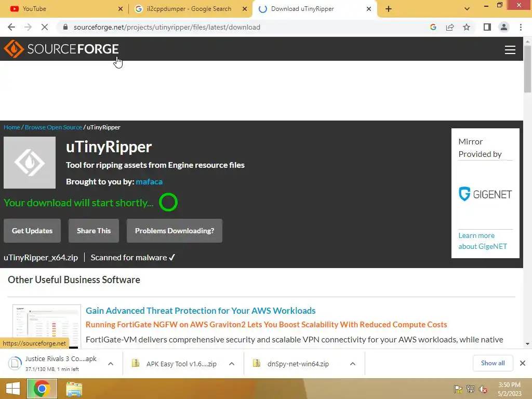Click the text 'Scanned for malware'

129,258
